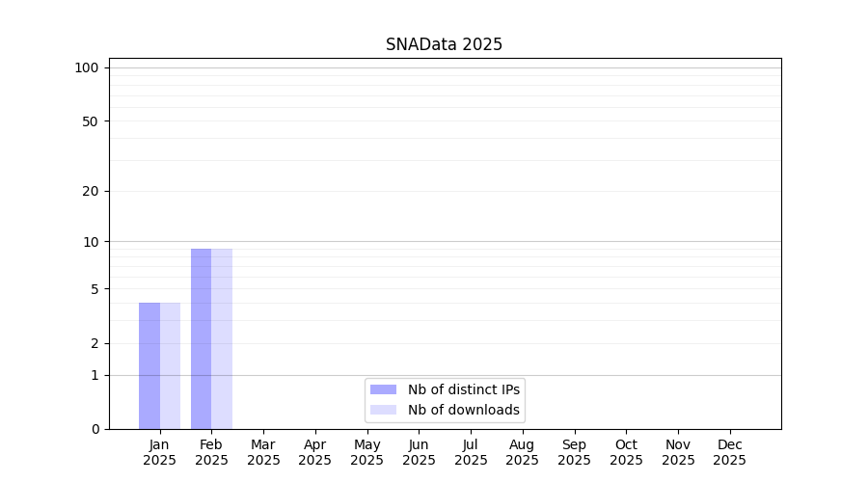Select the February downloads bar
Screen dimensions: 868x482
(222, 337)
